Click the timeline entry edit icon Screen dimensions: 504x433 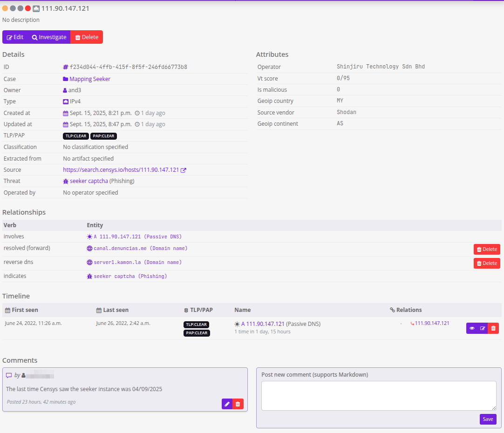483,328
